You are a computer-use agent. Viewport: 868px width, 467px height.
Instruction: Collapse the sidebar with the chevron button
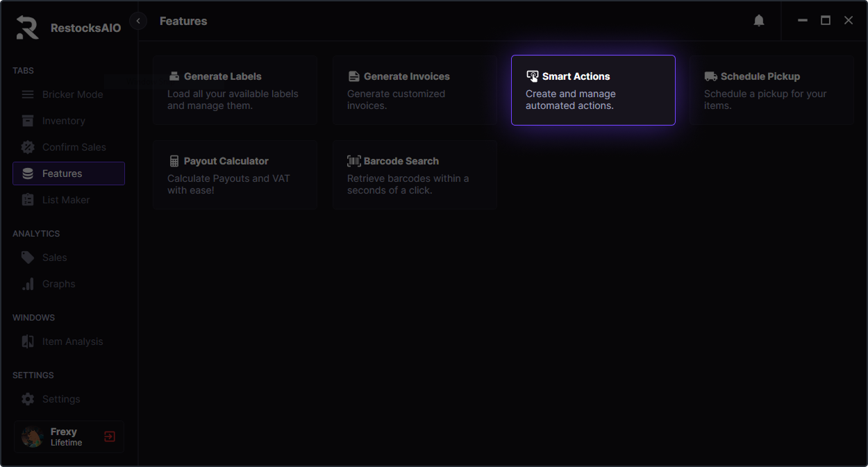point(138,21)
